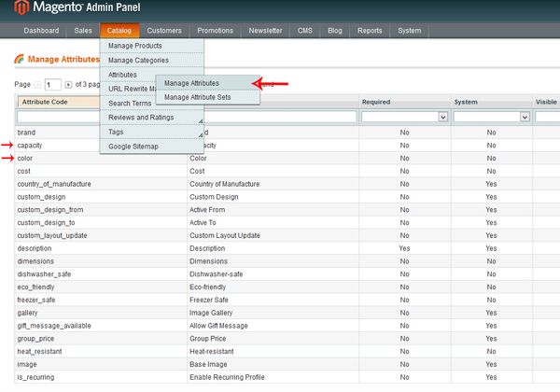Screen dimensions: 560x392
Task: Select Google Sitemap menu entry
Action: (x=152, y=147)
